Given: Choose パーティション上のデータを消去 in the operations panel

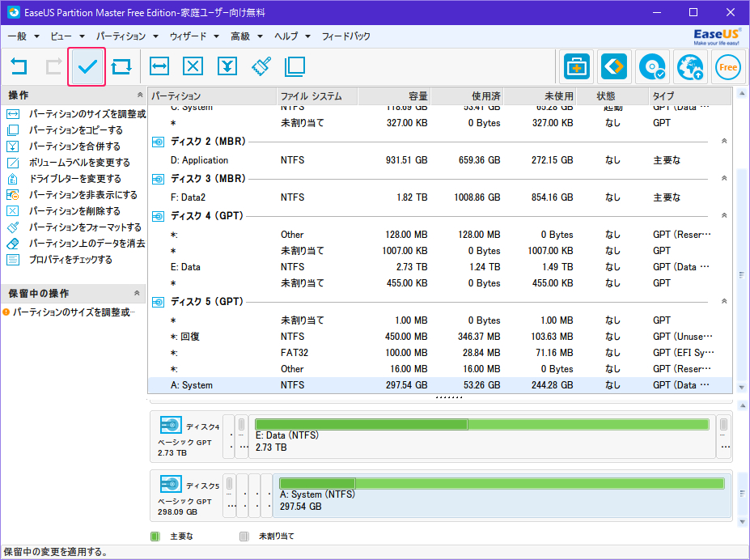Looking at the screenshot, I should point(76,244).
